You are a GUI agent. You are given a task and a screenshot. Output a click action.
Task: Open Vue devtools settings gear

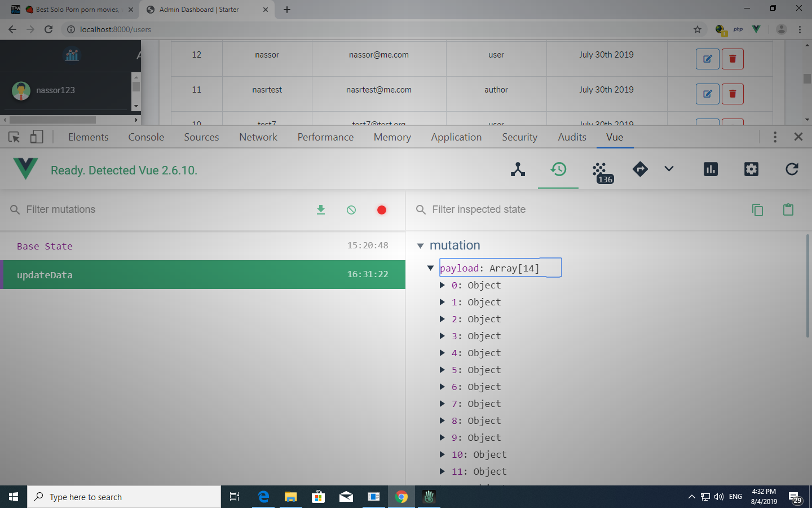click(x=751, y=169)
